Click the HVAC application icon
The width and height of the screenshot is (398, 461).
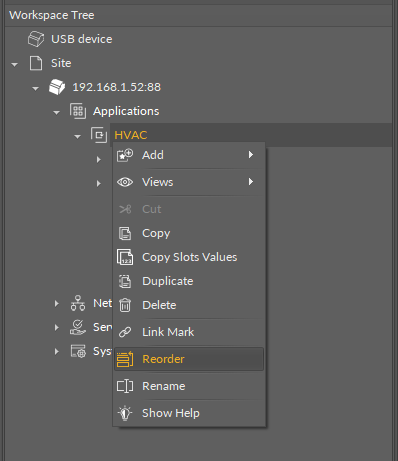pos(99,135)
